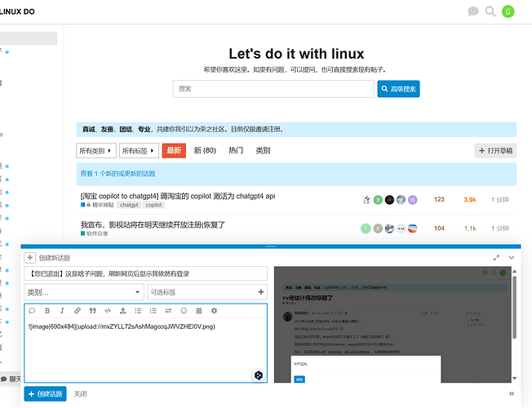
Task: Open the composer gear options menu
Action: tap(214, 311)
